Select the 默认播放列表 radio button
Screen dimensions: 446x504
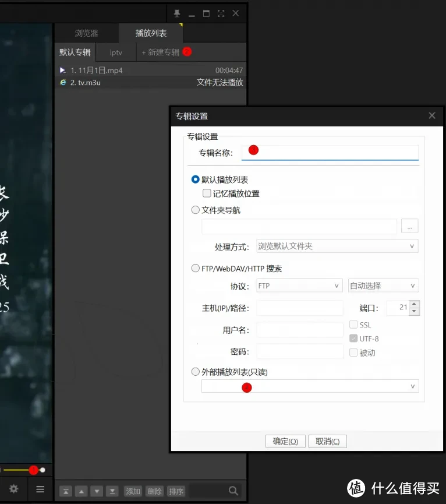(x=196, y=179)
